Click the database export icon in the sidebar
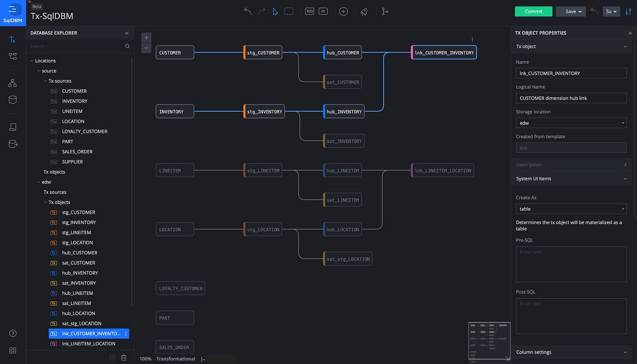637x364 pixels. pos(13,144)
